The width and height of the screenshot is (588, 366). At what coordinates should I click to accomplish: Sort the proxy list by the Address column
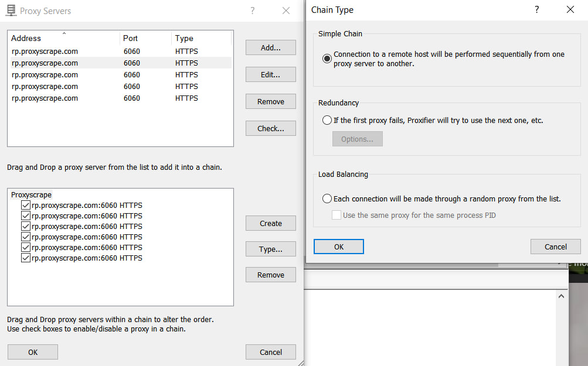click(26, 38)
